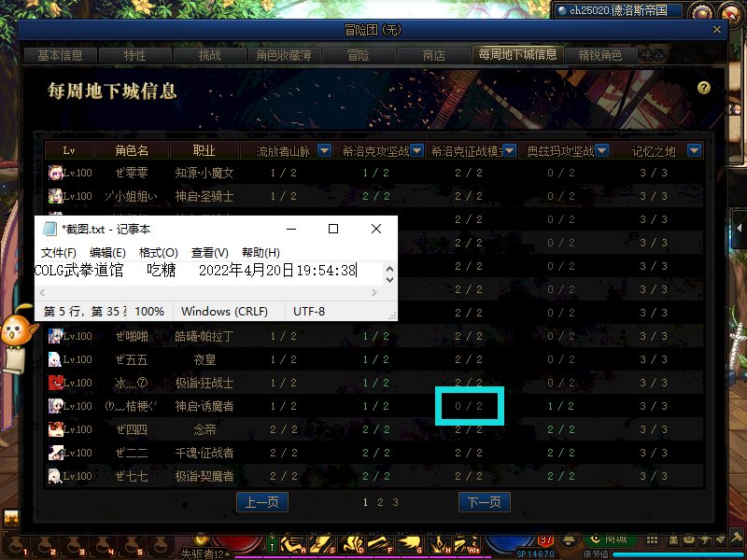747x560 pixels.
Task: Click Notepad vertical scroll down arrow
Action: click(389, 279)
